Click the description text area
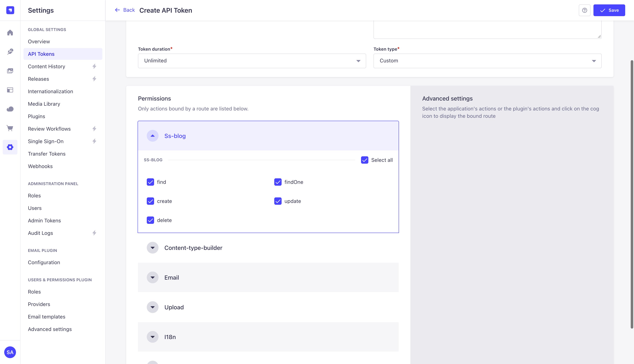 pyautogui.click(x=487, y=30)
